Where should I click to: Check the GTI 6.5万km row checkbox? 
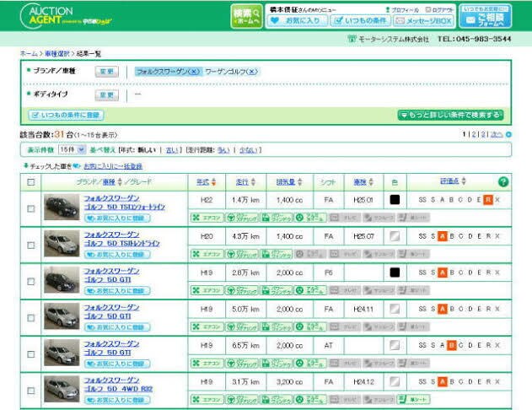[x=31, y=354]
